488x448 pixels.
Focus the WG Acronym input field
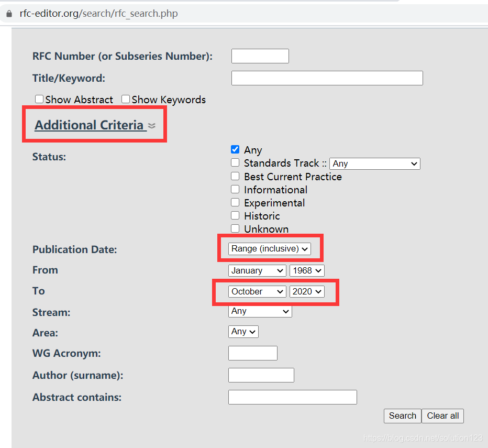coord(253,353)
